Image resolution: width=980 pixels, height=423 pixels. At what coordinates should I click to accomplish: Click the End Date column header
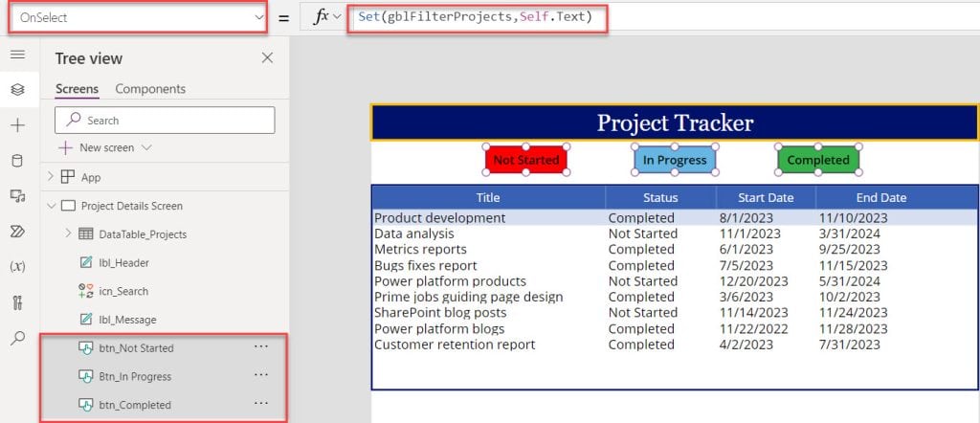(x=881, y=197)
